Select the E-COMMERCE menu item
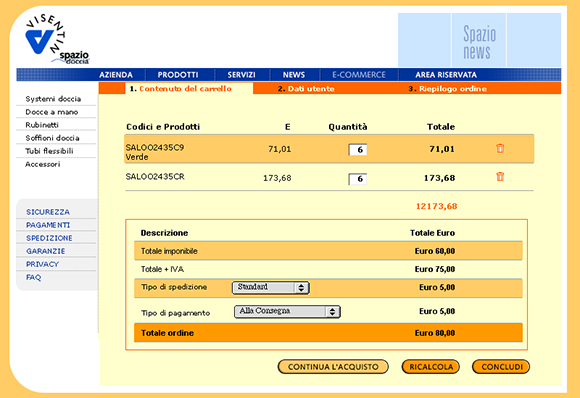 (359, 75)
